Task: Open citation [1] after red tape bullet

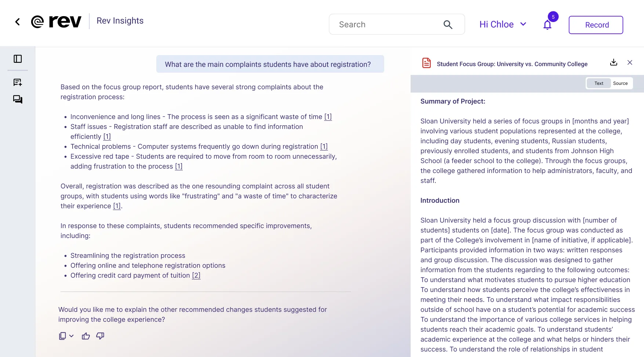Action: pos(179,166)
